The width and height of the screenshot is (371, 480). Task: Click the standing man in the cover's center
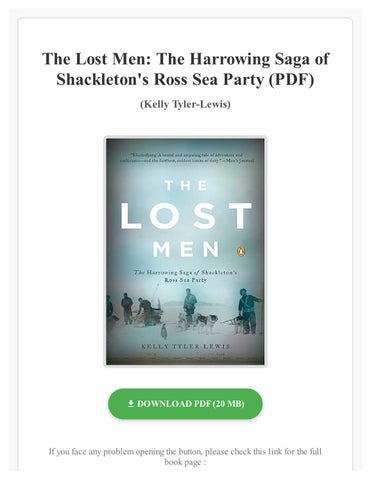click(190, 307)
